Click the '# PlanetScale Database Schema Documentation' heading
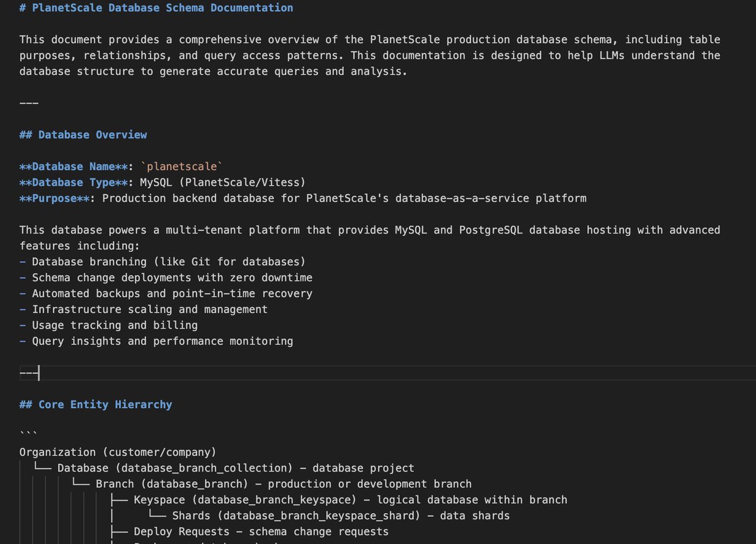This screenshot has height=544, width=756. pyautogui.click(x=156, y=8)
